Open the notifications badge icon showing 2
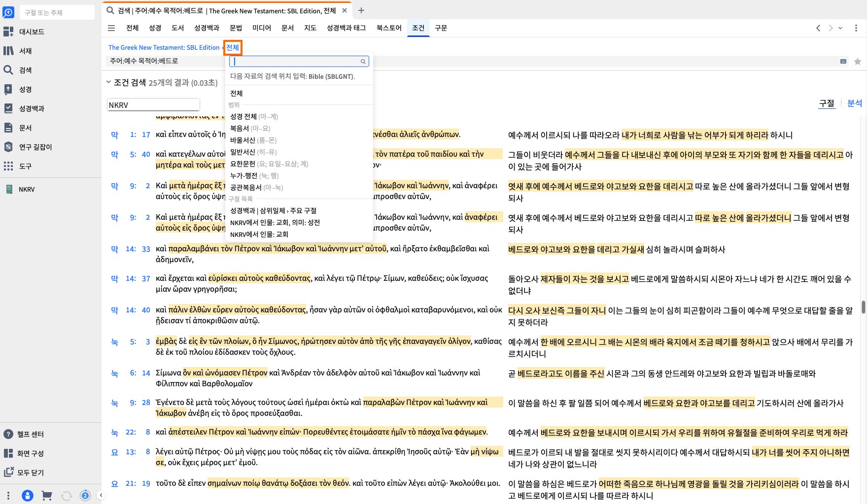This screenshot has height=504, width=867. coord(85,496)
